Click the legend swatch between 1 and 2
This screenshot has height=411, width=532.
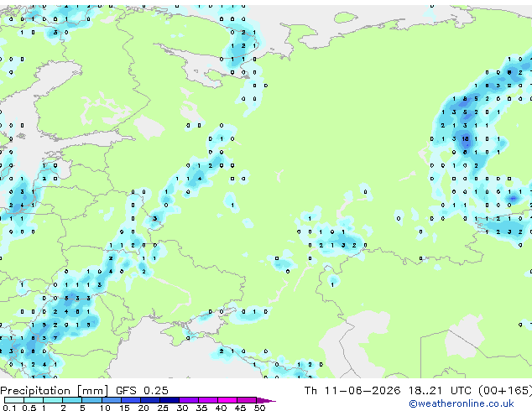(53, 400)
